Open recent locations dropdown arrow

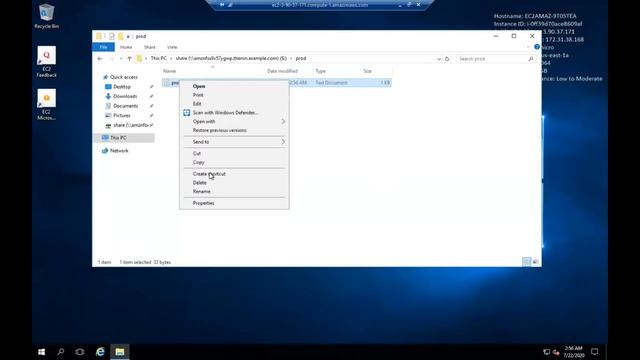(x=121, y=59)
